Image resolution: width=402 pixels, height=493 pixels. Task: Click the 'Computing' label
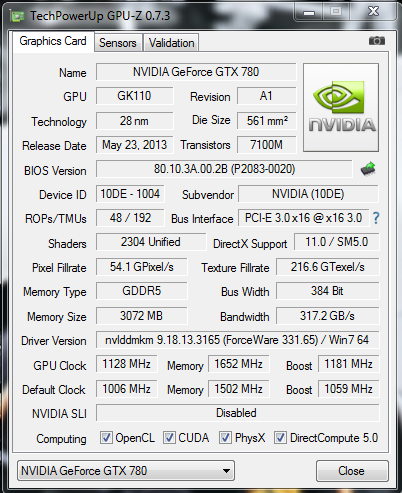[61, 439]
